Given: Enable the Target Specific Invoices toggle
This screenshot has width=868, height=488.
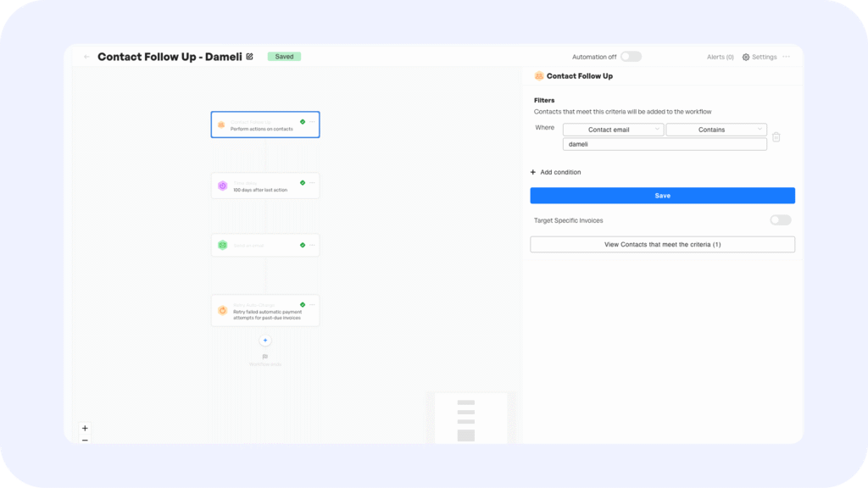Looking at the screenshot, I should point(780,220).
